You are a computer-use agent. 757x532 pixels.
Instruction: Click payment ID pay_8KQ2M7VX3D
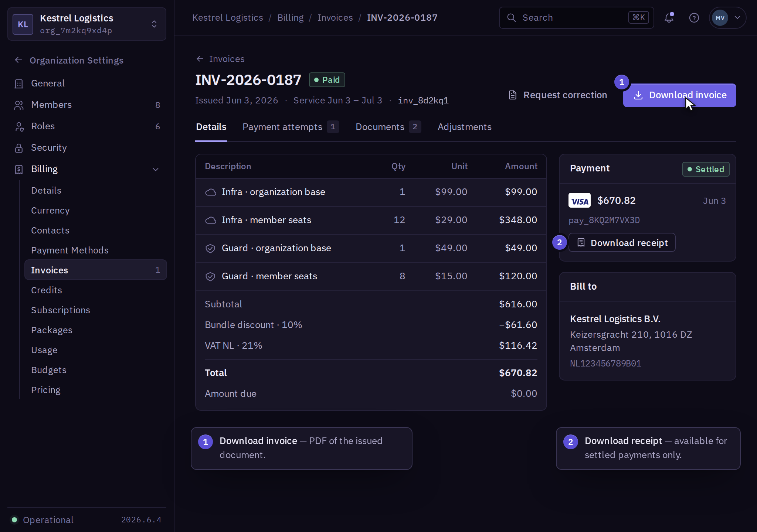(604, 221)
